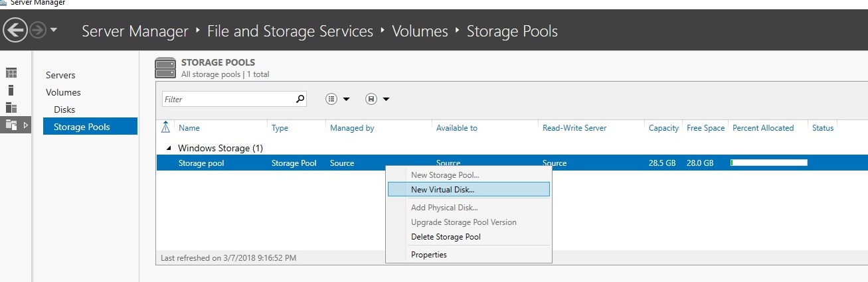
Task: Select Local Server icon in left sidebar
Action: coord(11,90)
